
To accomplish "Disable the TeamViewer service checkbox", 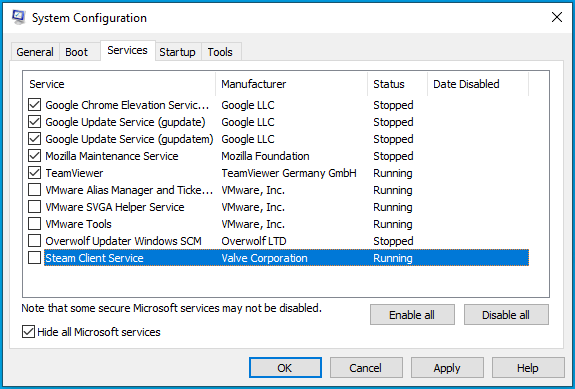I will [x=34, y=173].
